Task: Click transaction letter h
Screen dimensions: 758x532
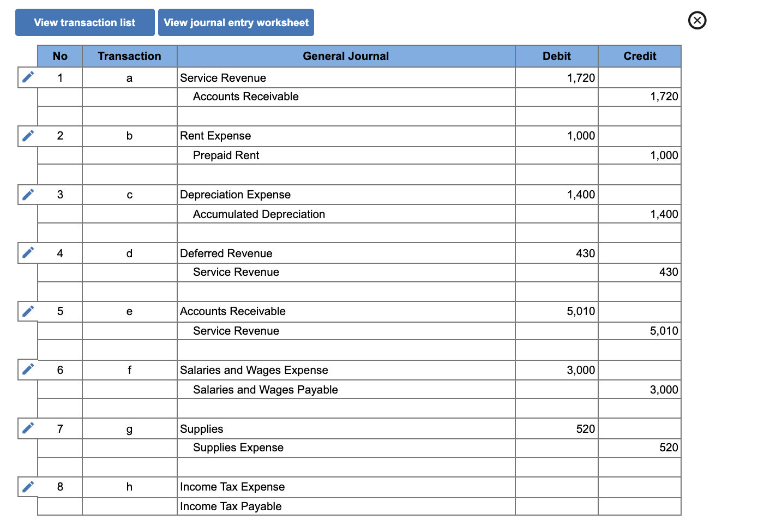Action: [x=130, y=487]
